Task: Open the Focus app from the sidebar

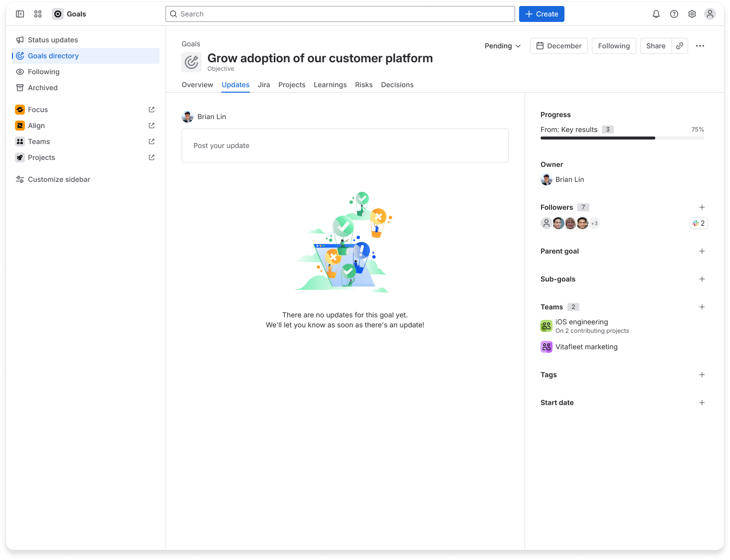Action: pos(38,109)
